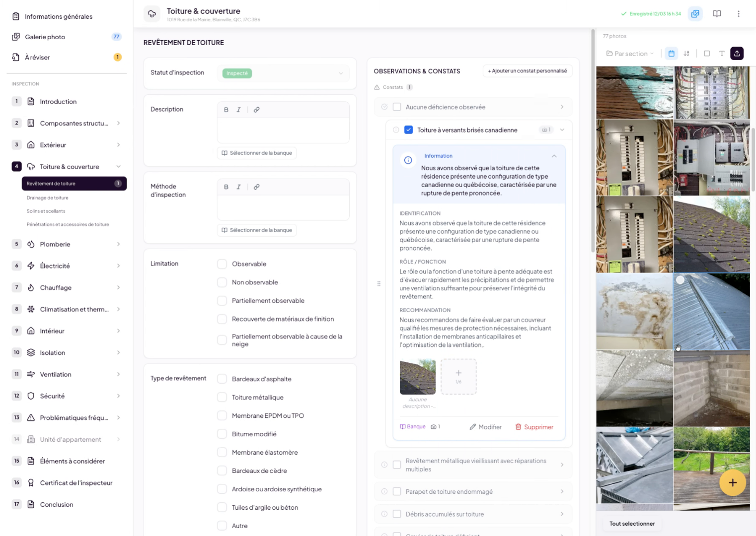Screen dimensions: 756x536
Task: Click the upload icon in photo panel toolbar
Action: point(737,54)
